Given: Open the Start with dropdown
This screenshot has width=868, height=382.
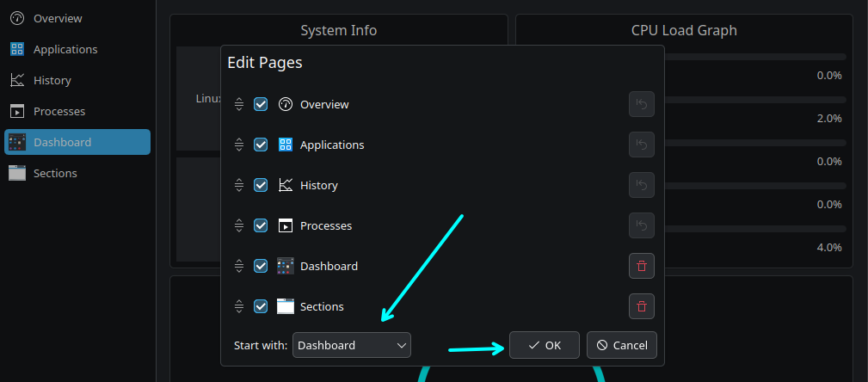Looking at the screenshot, I should pyautogui.click(x=352, y=346).
